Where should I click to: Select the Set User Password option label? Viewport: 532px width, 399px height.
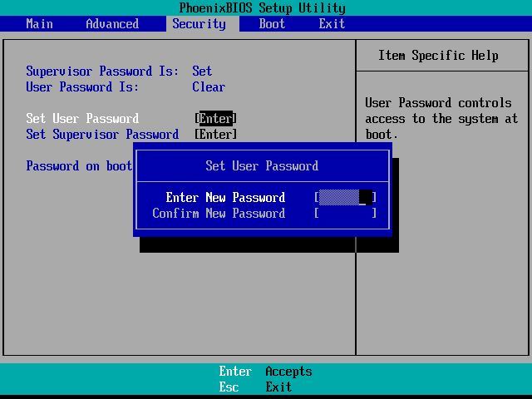pos(82,118)
